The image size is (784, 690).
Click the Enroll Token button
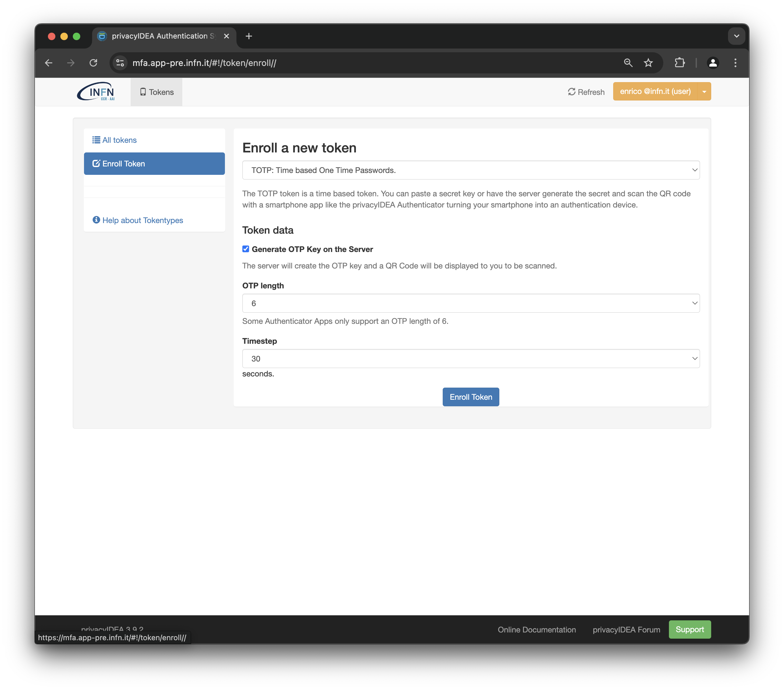(x=471, y=397)
